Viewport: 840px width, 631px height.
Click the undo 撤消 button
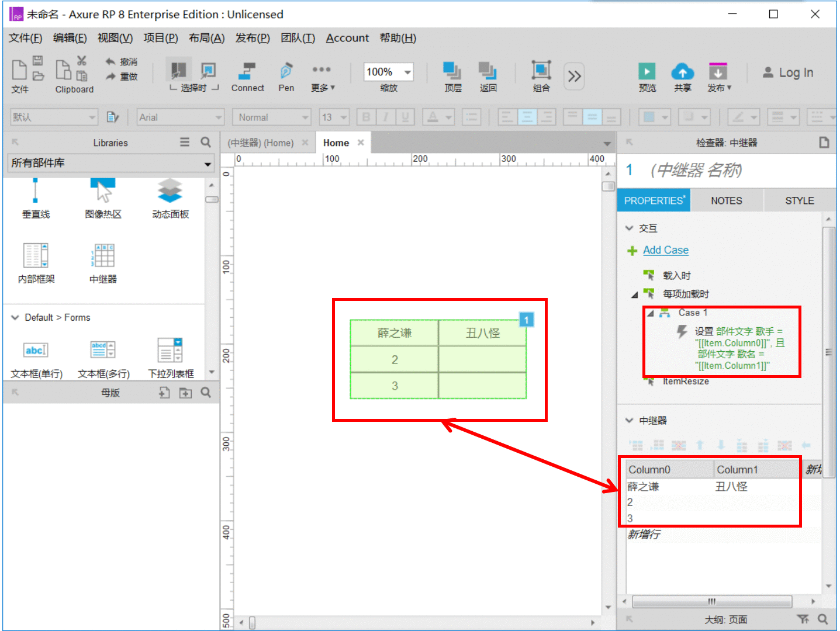[x=121, y=61]
